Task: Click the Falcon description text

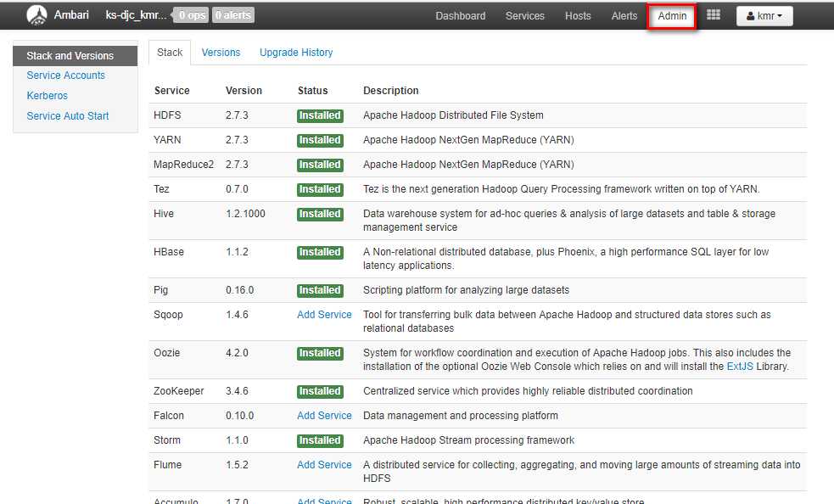Action: click(461, 416)
